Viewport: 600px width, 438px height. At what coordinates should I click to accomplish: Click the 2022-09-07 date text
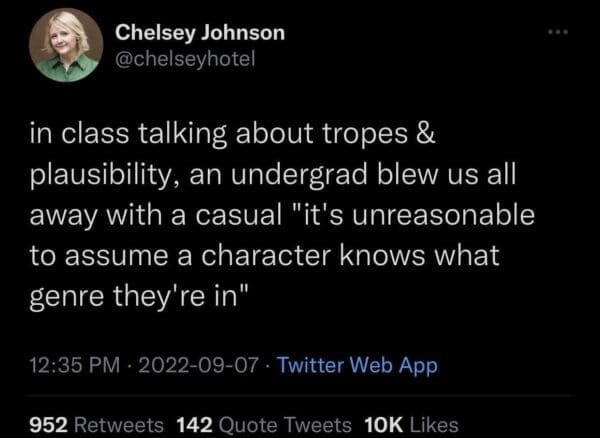pyautogui.click(x=193, y=366)
